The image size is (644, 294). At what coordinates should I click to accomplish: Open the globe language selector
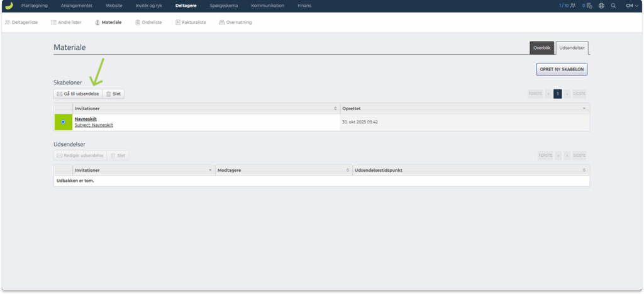[x=601, y=6]
